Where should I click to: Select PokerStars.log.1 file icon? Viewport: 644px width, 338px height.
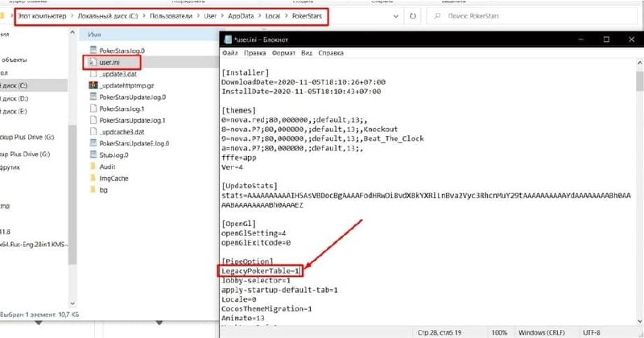click(x=93, y=109)
